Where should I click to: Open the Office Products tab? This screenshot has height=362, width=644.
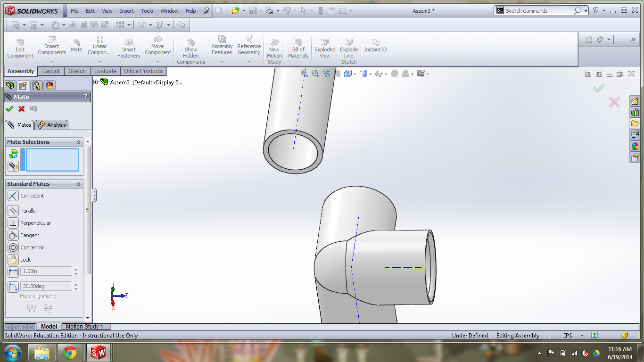click(143, 71)
